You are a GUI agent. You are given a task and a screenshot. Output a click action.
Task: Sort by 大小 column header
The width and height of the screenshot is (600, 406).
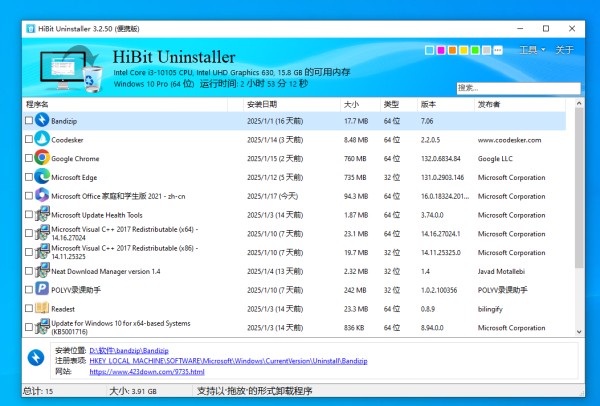click(x=360, y=104)
